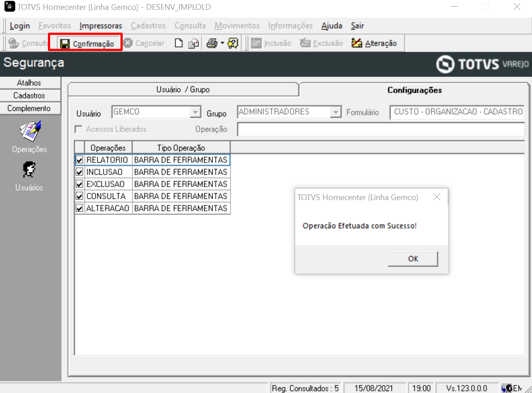Click the TOTVS application icon in title bar
Screen dimensions: 532x393
[x=9, y=6]
